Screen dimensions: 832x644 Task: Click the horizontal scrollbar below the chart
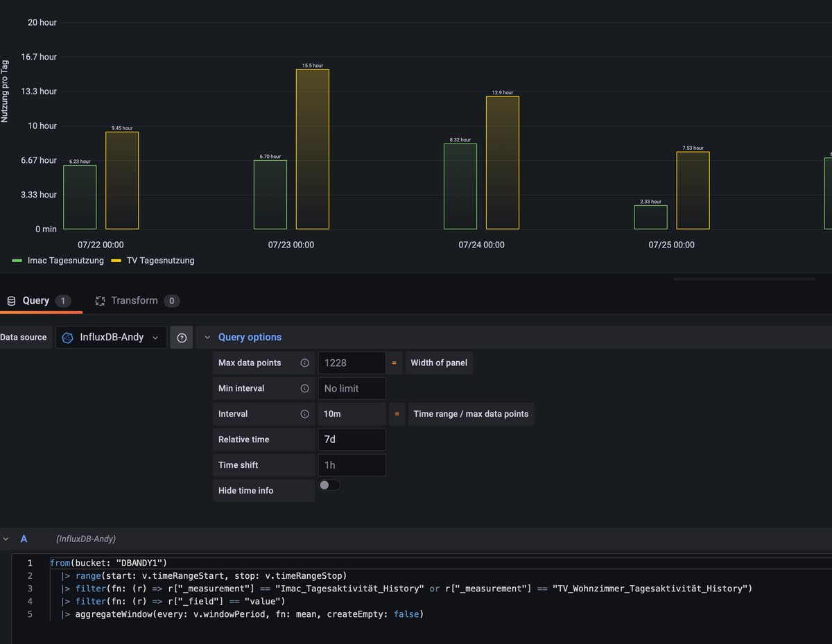click(x=744, y=279)
